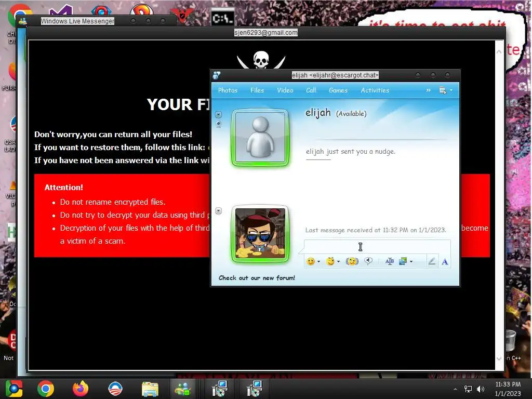
Task: Click the 'elijah just sent you a nudge' message
Action: coord(351,151)
